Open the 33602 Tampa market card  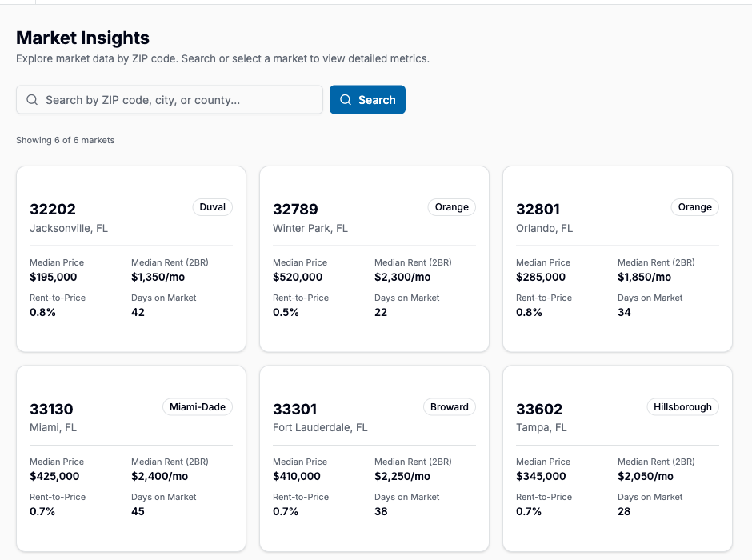[617, 458]
